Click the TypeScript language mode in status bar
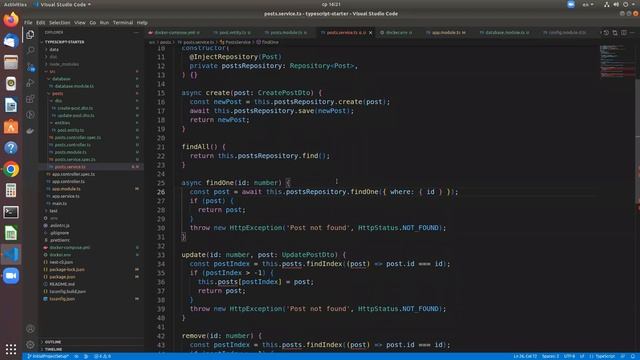The image size is (640, 360). coord(604,356)
